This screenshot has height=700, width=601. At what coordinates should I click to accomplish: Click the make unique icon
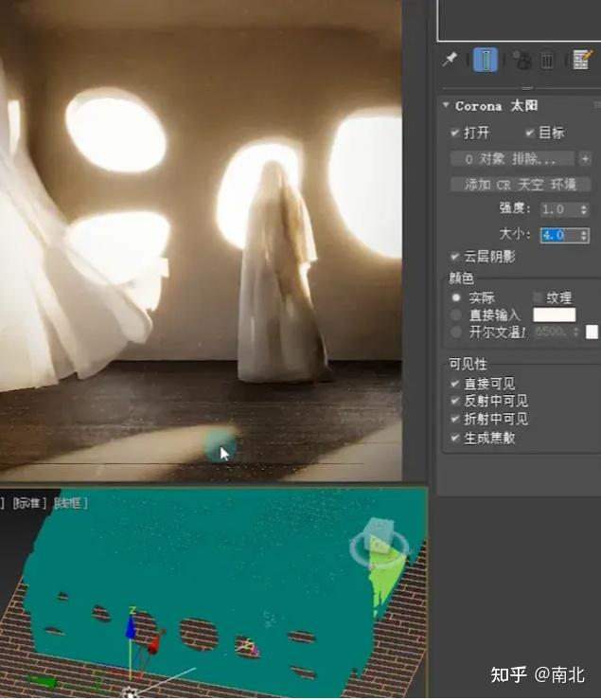pyautogui.click(x=521, y=60)
